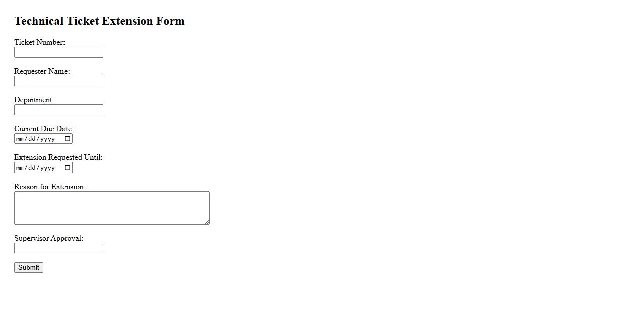Image resolution: width=644 pixels, height=328 pixels.
Task: Click the Technical Ticket Extension Form heading
Action: (x=99, y=21)
